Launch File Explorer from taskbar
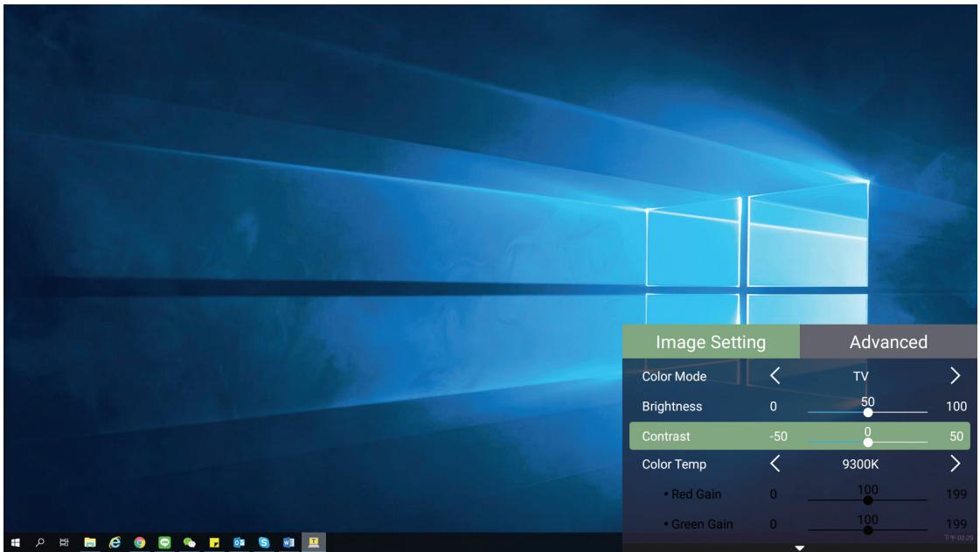 pyautogui.click(x=90, y=542)
